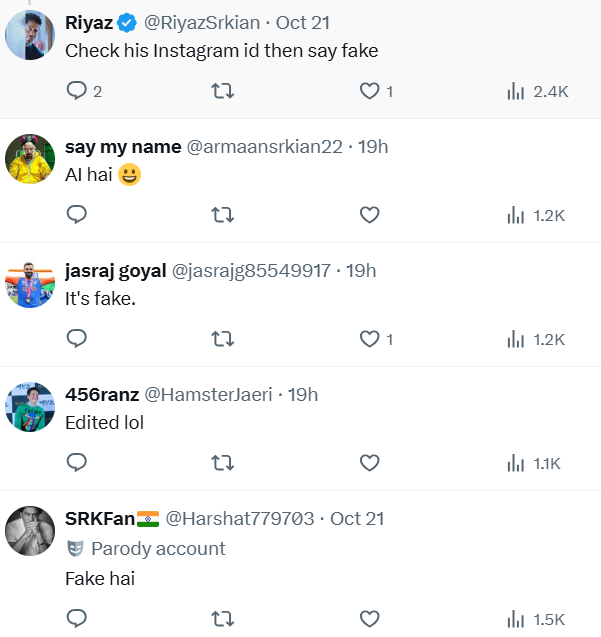Repost the 'AI hai' tweet
This screenshot has width=601, height=637.
(x=223, y=214)
